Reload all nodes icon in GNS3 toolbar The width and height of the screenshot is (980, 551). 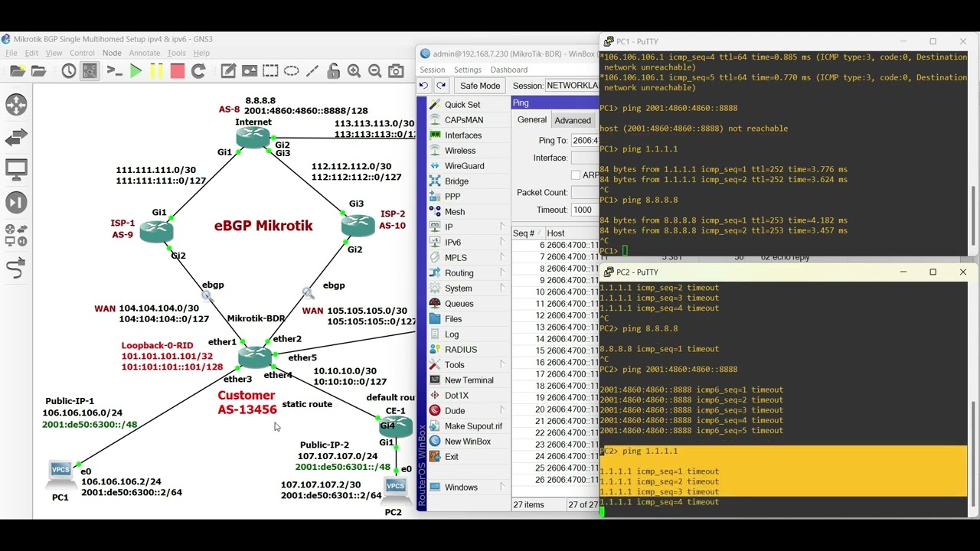point(198,71)
